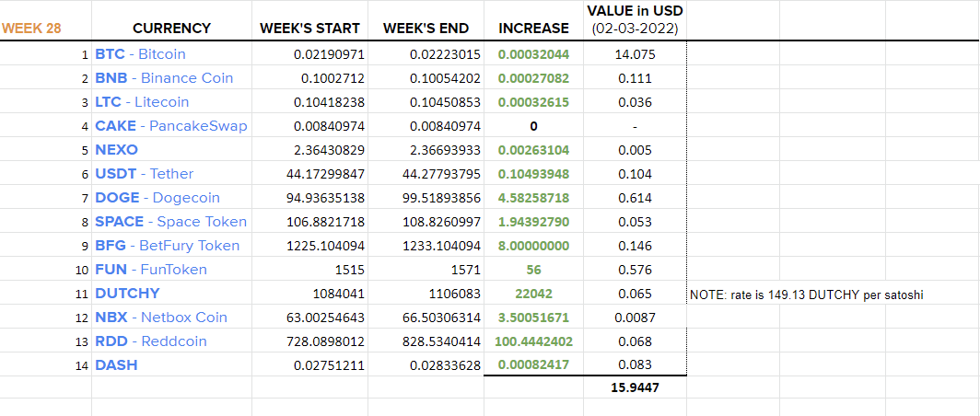Open the DASH currency link
980x416 pixels.
(116, 365)
